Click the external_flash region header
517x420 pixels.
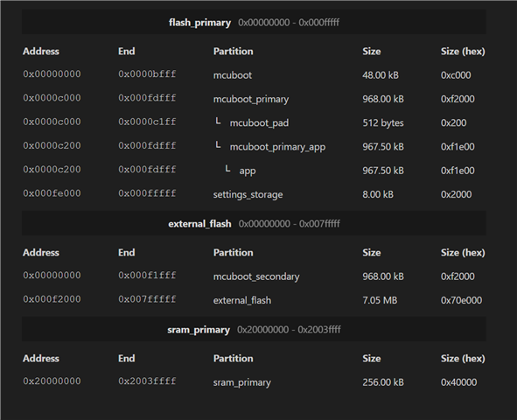tap(254, 223)
